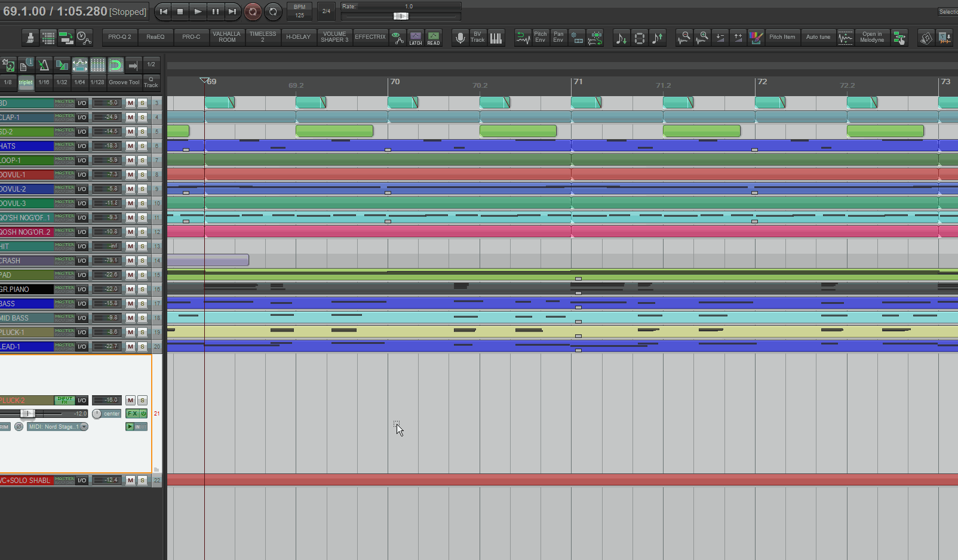The image size is (958, 560).
Task: Open the 2/4 time signature selector
Action: point(326,11)
